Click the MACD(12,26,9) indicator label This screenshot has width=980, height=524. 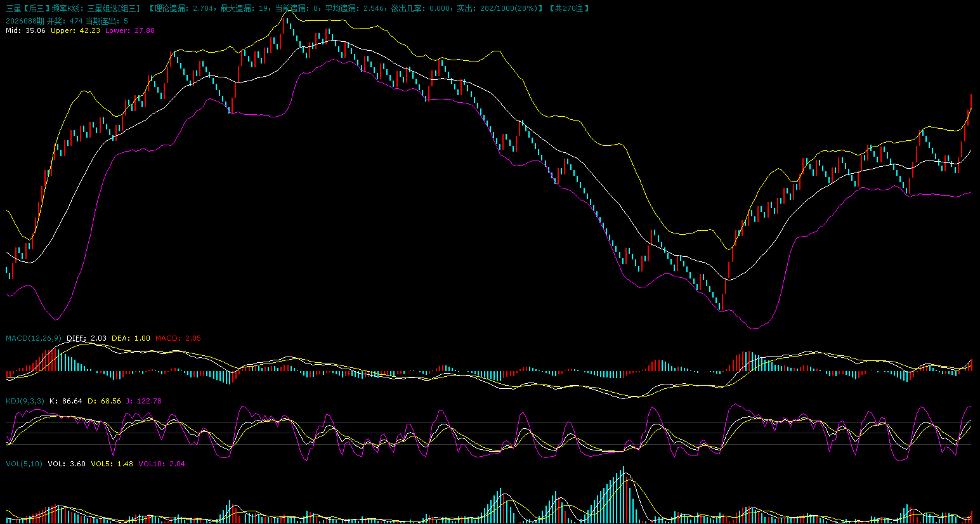click(x=34, y=338)
